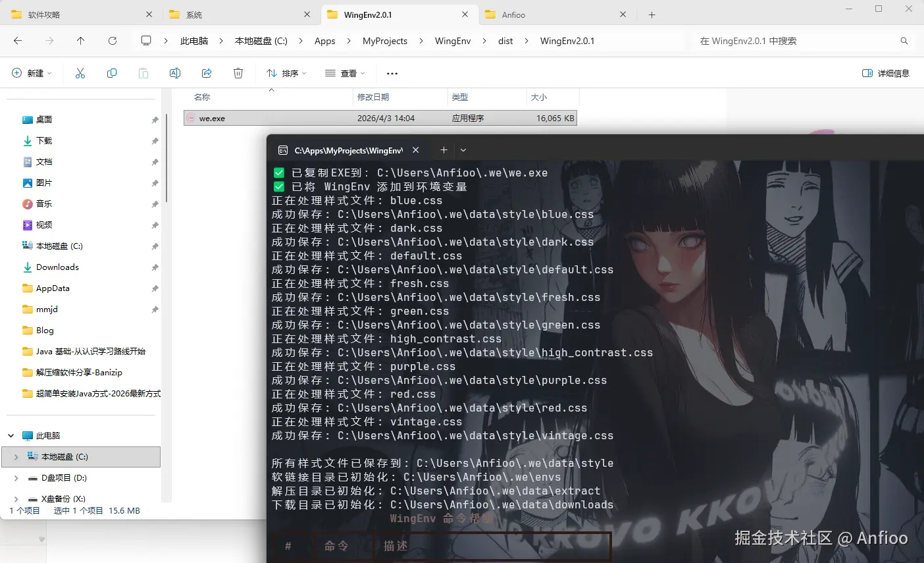924x563 pixels.
Task: Open 视频 in the sidebar
Action: pyautogui.click(x=44, y=225)
